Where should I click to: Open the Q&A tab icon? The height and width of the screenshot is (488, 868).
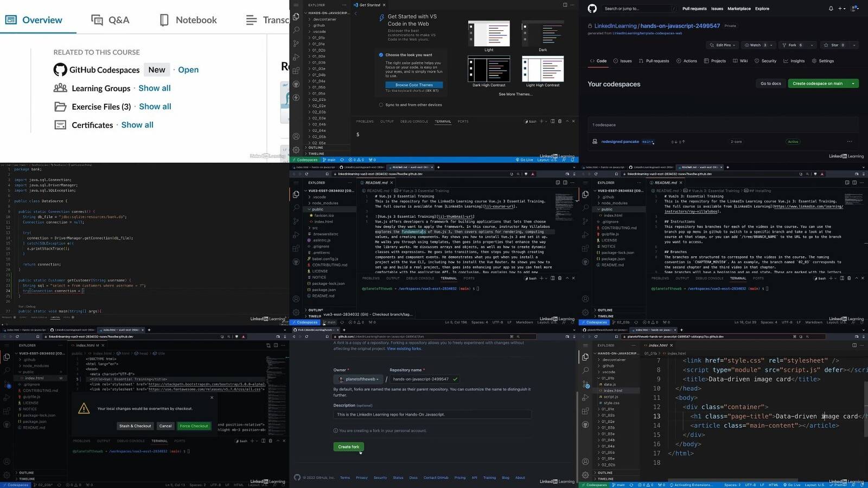(x=97, y=20)
